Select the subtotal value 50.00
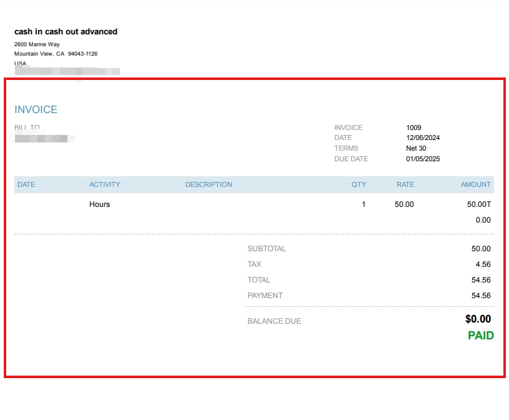The width and height of the screenshot is (509, 420). [481, 249]
